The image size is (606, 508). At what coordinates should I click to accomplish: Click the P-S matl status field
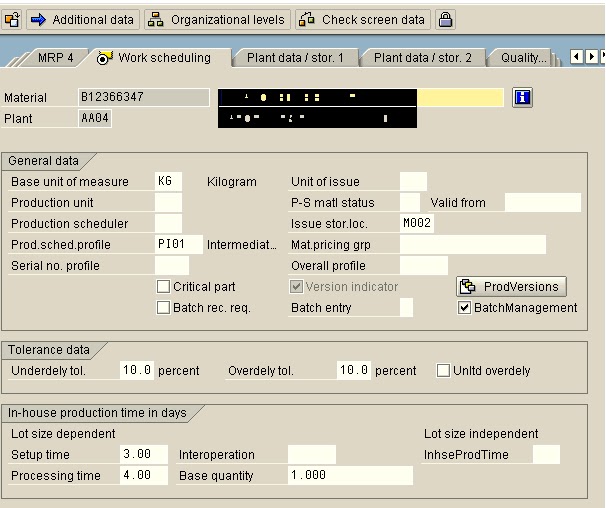click(x=410, y=202)
